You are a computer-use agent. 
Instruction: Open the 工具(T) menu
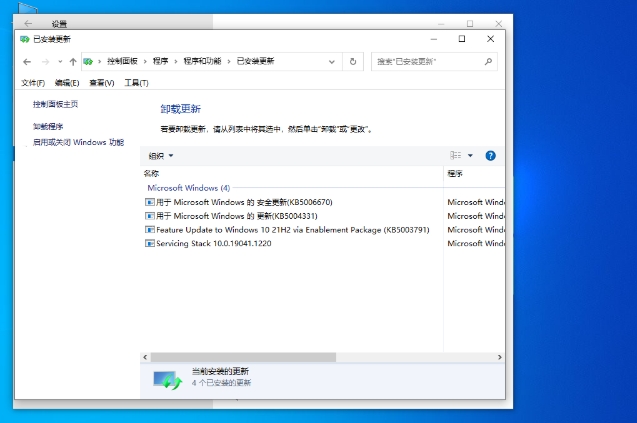pos(136,83)
